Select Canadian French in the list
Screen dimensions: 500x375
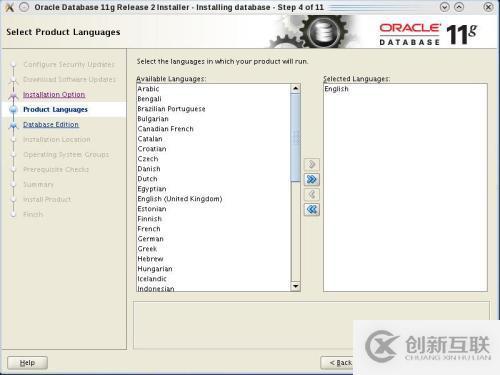click(214, 129)
